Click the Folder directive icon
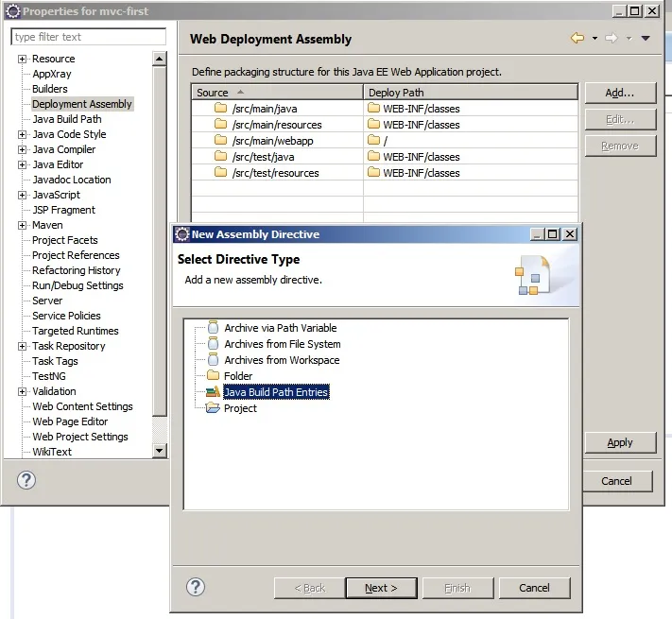Viewport: 672px width, 619px height. pyautogui.click(x=213, y=376)
